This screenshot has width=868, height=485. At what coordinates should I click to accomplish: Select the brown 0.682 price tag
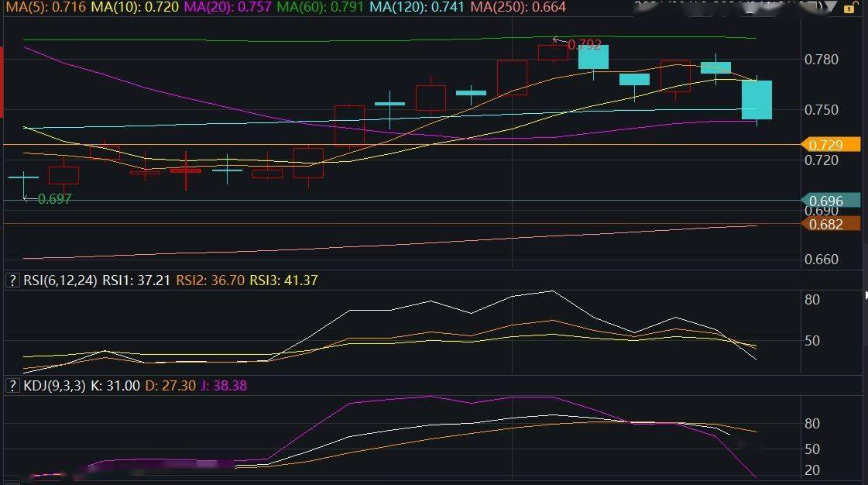[x=833, y=225]
